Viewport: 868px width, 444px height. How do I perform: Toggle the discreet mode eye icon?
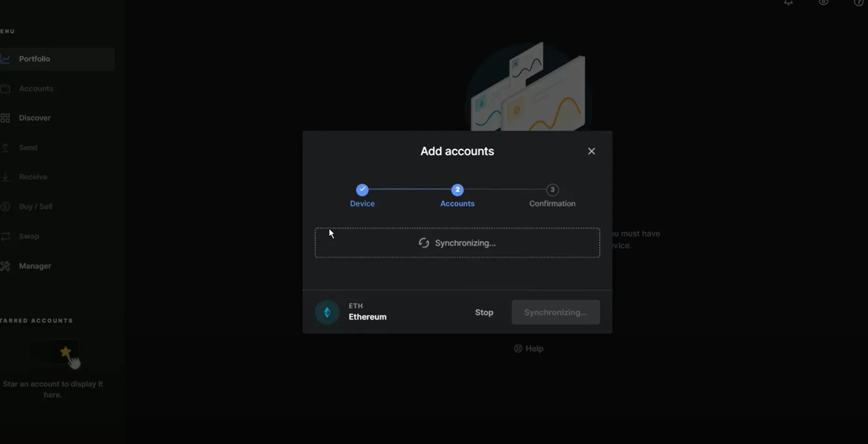[x=824, y=2]
